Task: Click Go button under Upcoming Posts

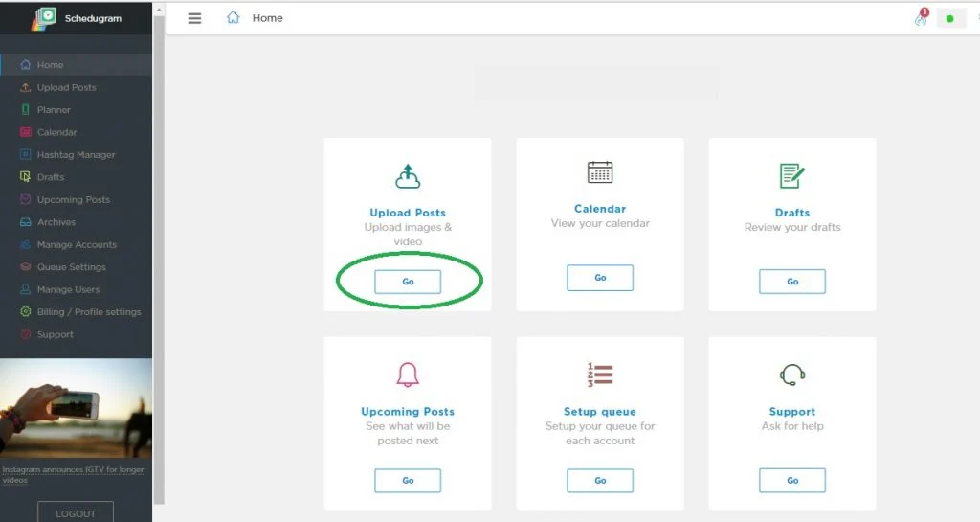Action: pyautogui.click(x=408, y=480)
